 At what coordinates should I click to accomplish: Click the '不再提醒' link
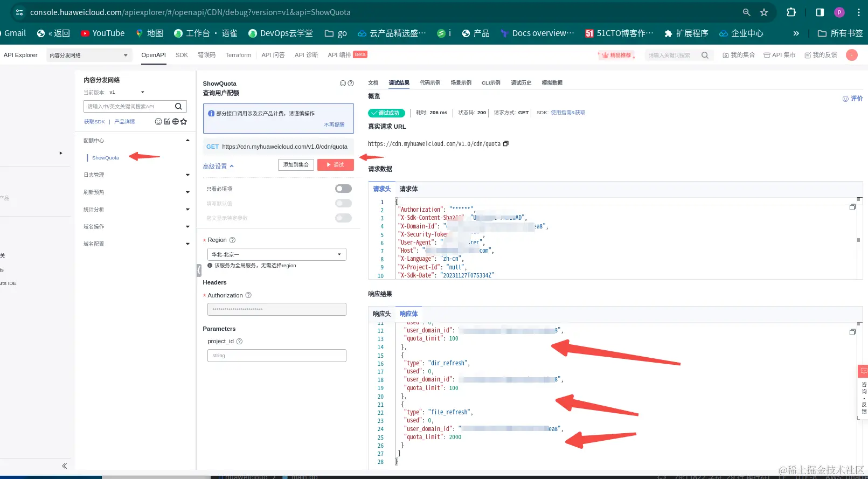click(334, 125)
